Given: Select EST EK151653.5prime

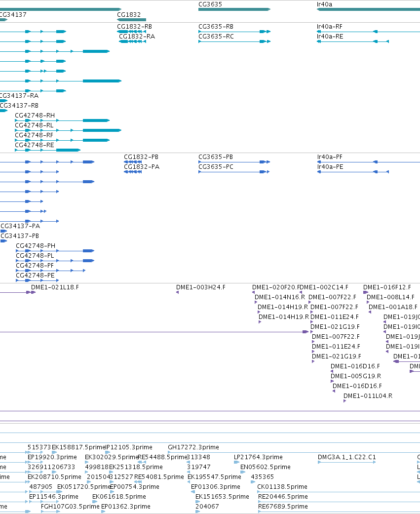Looking at the screenshot, I should click(x=222, y=497).
